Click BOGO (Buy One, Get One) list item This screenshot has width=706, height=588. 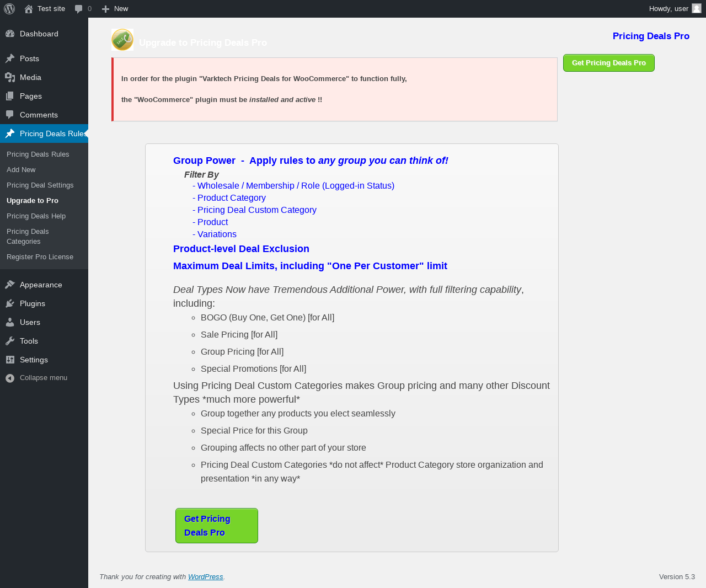268,318
